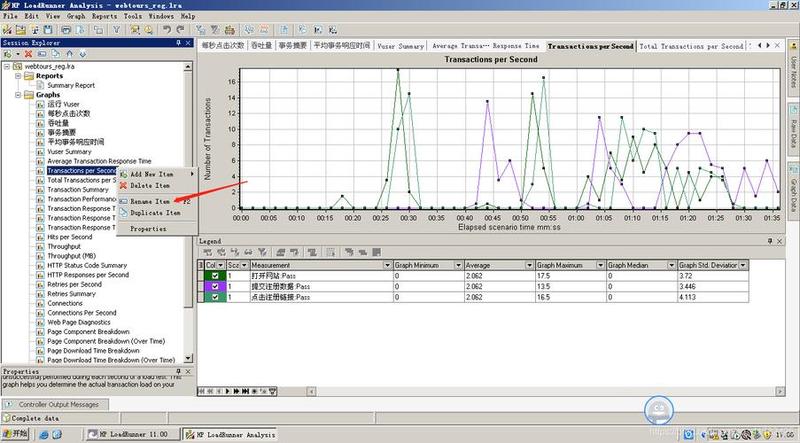Click the 开始 Start button
The height and width of the screenshot is (443, 800).
pos(15,434)
